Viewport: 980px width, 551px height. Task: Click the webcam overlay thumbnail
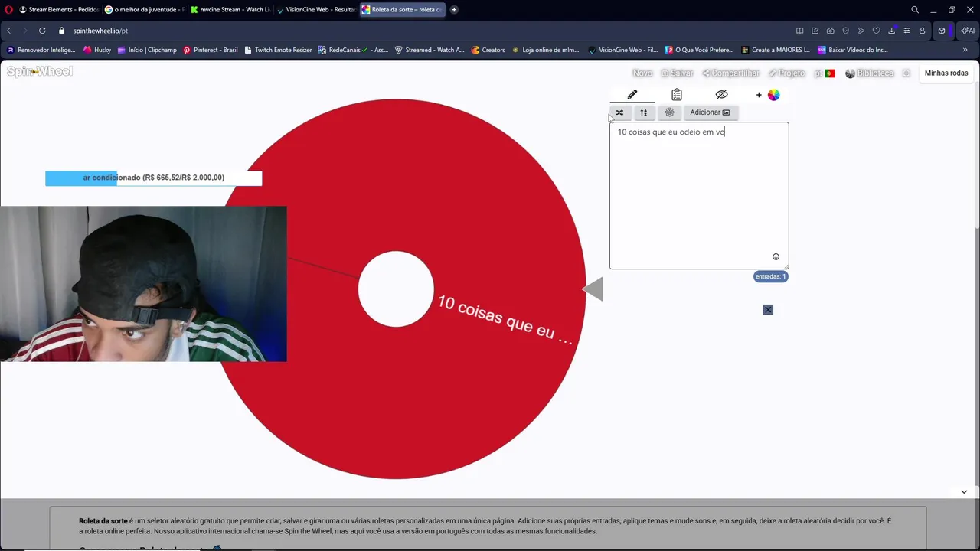(143, 283)
